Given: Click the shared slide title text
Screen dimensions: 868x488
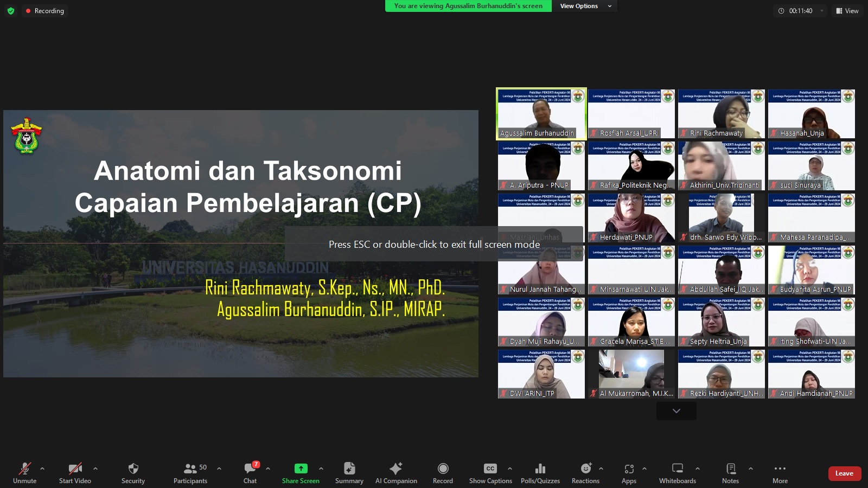Looking at the screenshot, I should [248, 187].
